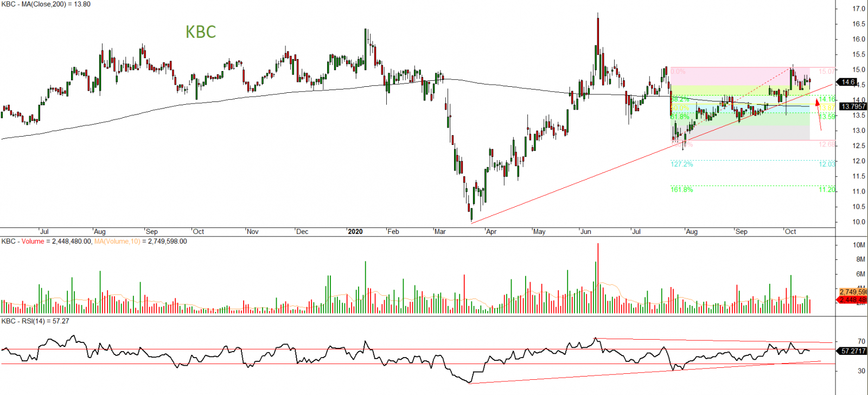The height and width of the screenshot is (395, 868).
Task: Click the Fibonacci '50.0%' level label
Action: click(x=680, y=108)
